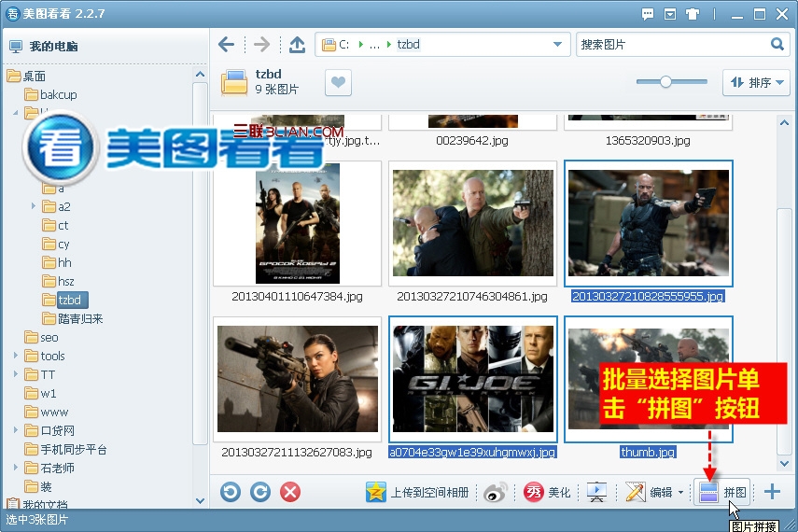Image resolution: width=798 pixels, height=532 pixels.
Task: Click tzbd segment in address path
Action: pos(408,44)
